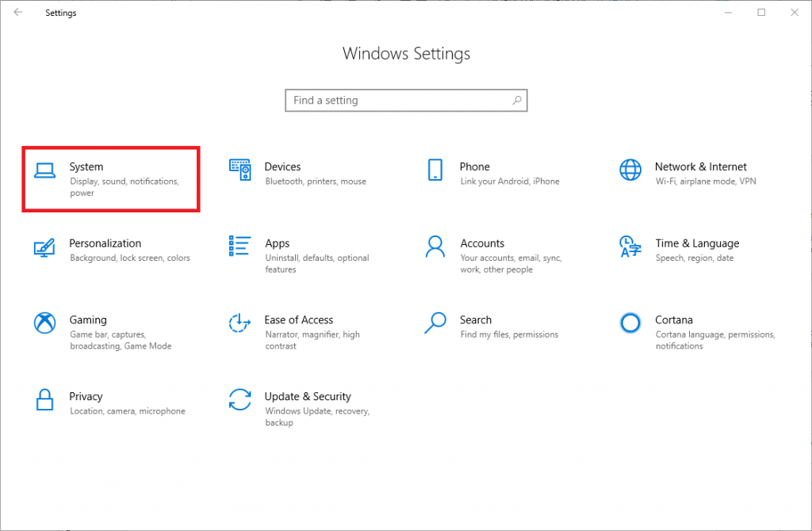Close the Settings window
This screenshot has height=531, width=812.
click(x=795, y=13)
